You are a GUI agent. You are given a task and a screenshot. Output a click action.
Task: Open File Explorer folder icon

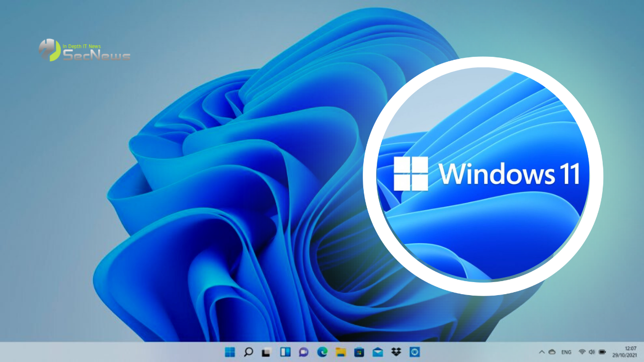pyautogui.click(x=341, y=352)
